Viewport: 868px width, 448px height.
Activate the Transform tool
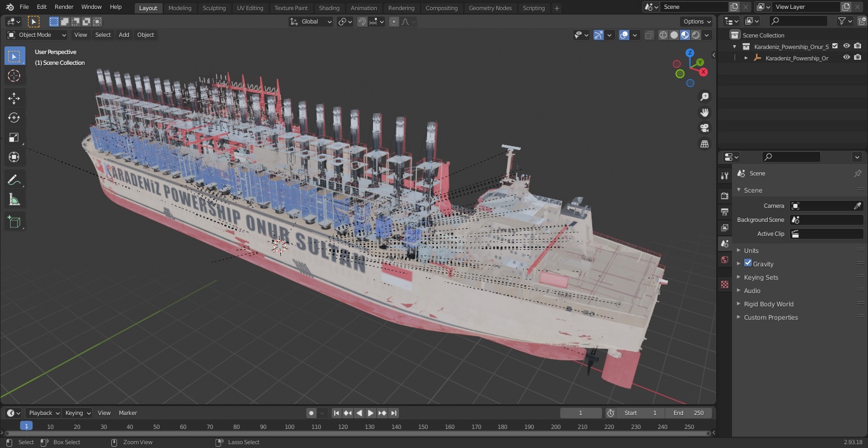coord(14,157)
